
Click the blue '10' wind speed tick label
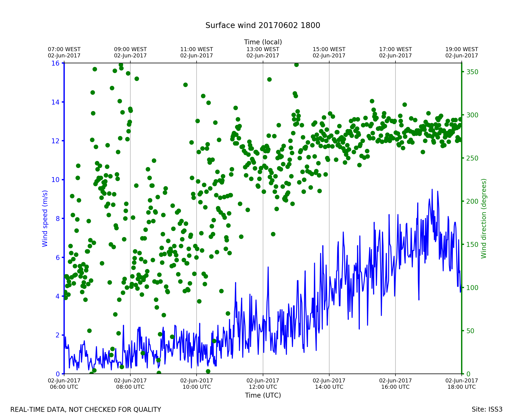point(55,180)
